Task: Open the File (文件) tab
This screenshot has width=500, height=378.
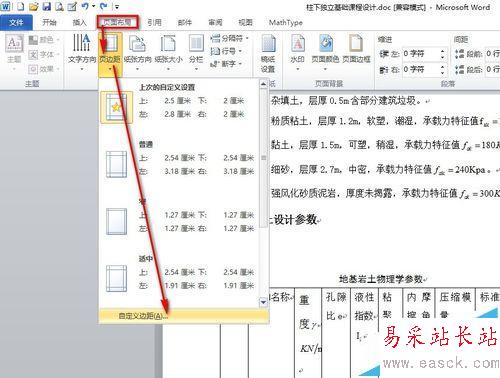Action: 16,22
